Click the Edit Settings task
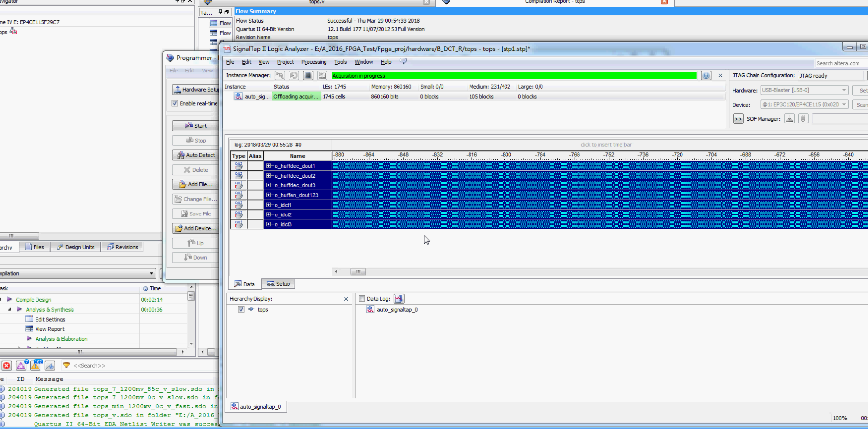Viewport: 868px width, 429px height. pos(50,319)
